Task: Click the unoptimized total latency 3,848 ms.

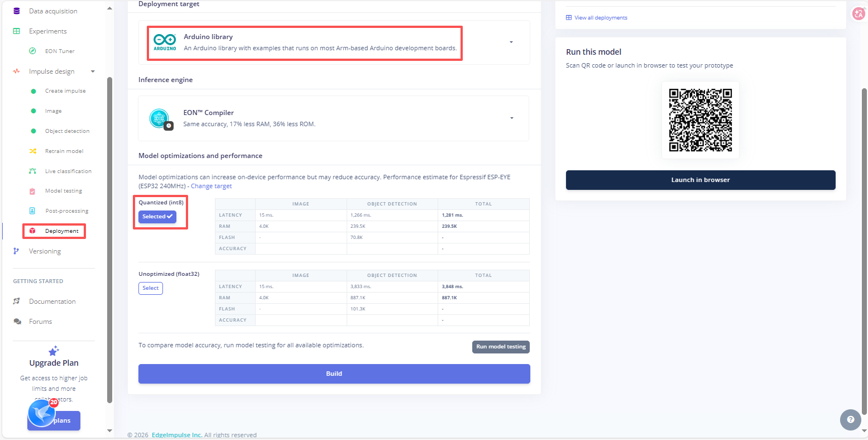Action: [x=453, y=286]
